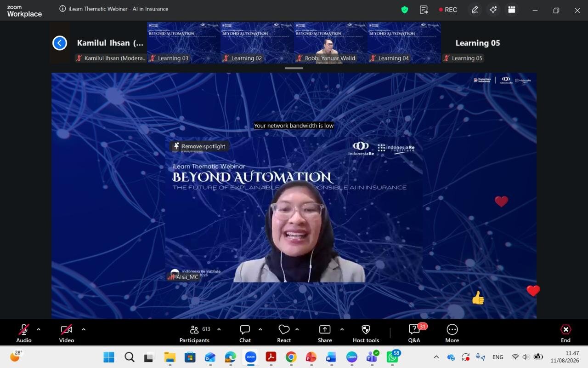Expand the video options caret
This screenshot has width=588, height=368.
pyautogui.click(x=84, y=329)
